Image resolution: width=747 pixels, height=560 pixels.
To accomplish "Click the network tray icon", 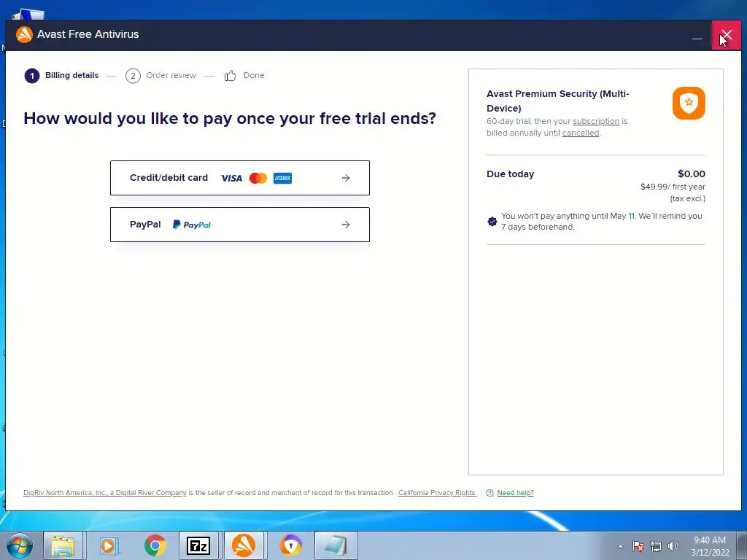I will (656, 547).
